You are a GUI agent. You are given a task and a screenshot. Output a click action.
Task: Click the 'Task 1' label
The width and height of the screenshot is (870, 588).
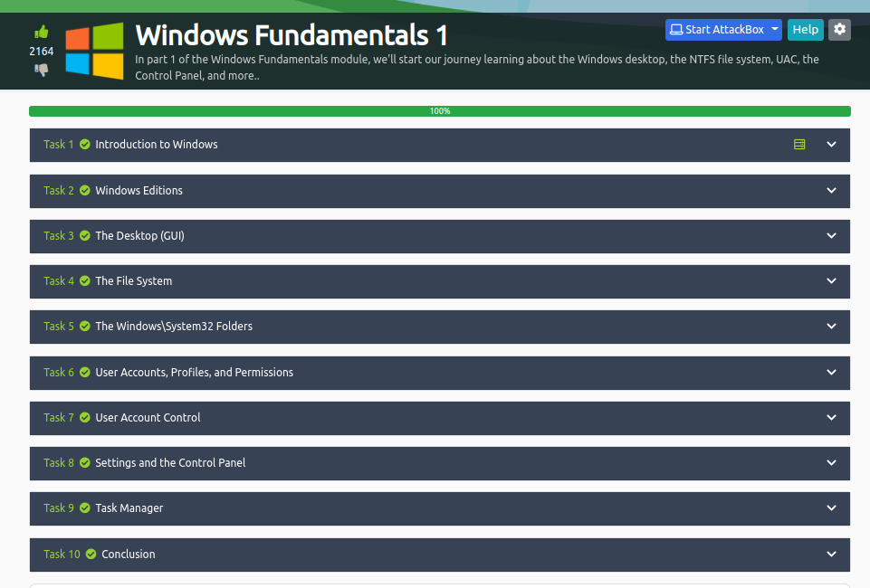click(59, 145)
